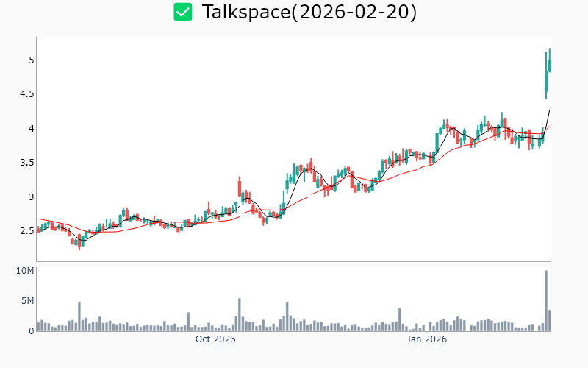Click the 2.5 price axis label
The height and width of the screenshot is (368, 588).
26,231
